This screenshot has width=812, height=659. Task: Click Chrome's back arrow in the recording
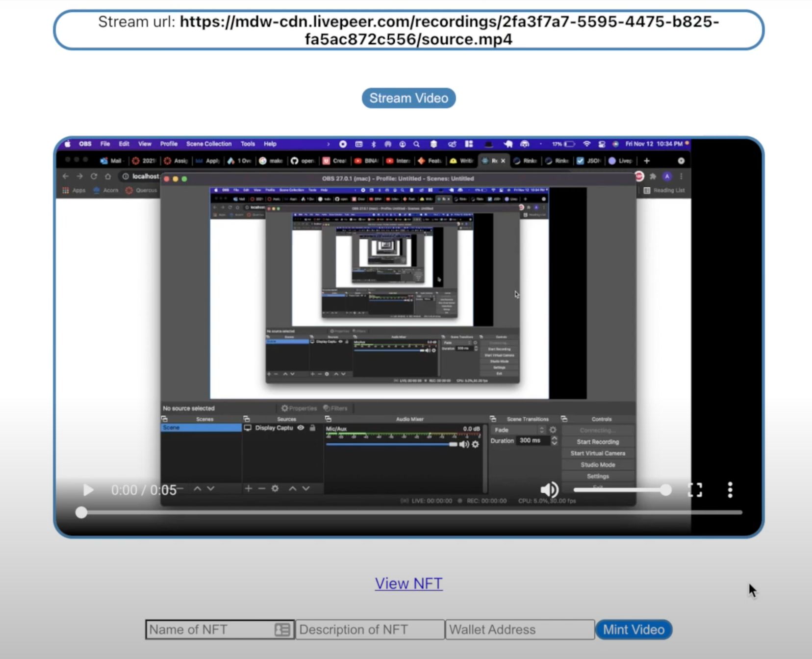point(66,176)
